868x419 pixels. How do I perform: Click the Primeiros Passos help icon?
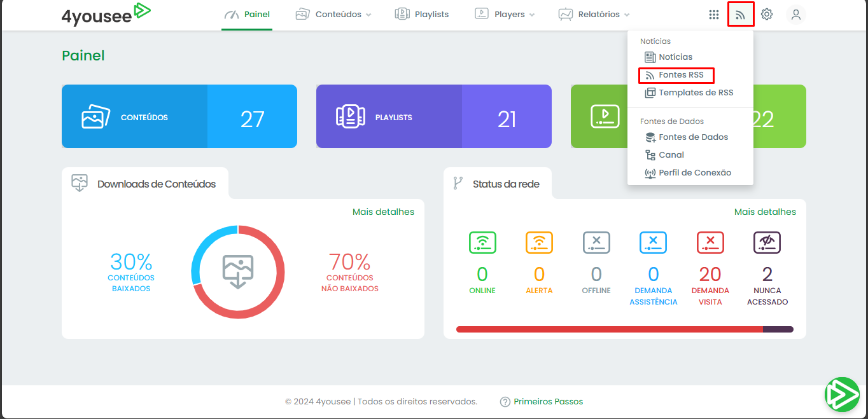505,402
